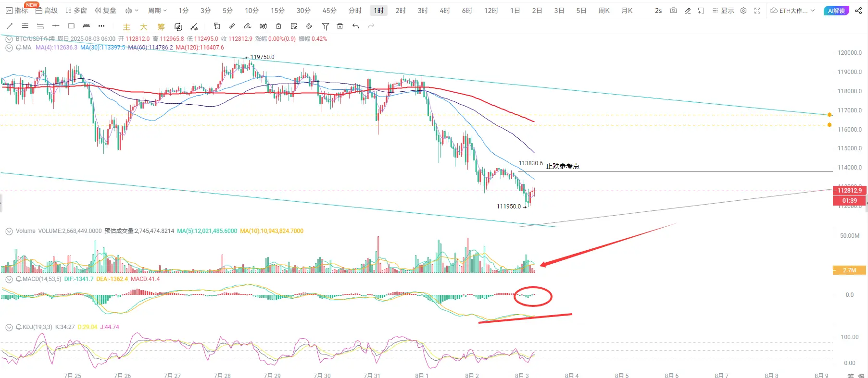Collapse the MA indicator row
Viewport: 868px width, 378px height.
(x=9, y=48)
